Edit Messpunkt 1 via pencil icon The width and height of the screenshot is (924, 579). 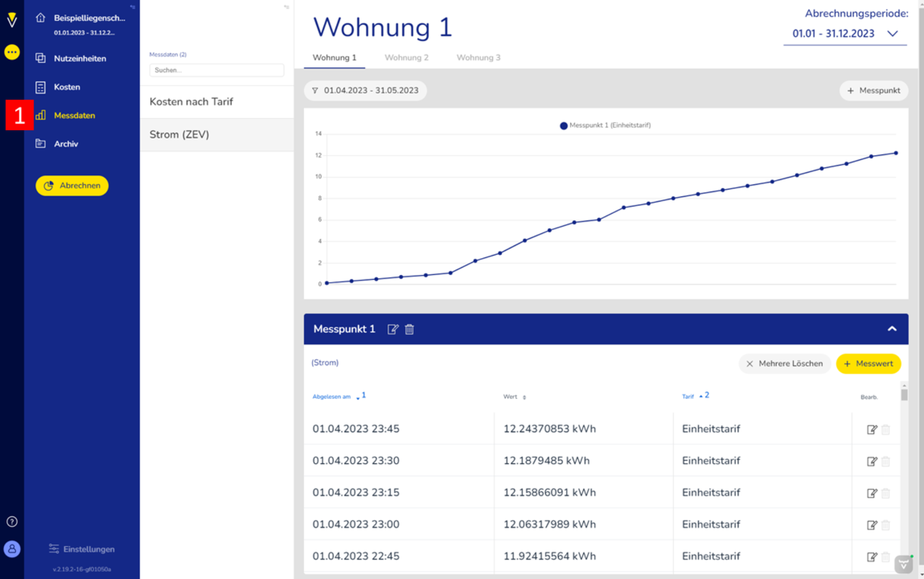393,329
